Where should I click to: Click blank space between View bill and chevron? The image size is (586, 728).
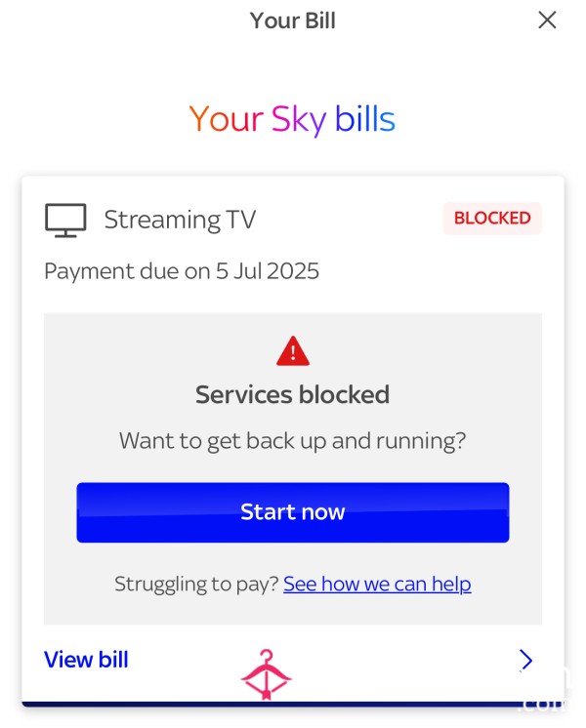coord(395,660)
